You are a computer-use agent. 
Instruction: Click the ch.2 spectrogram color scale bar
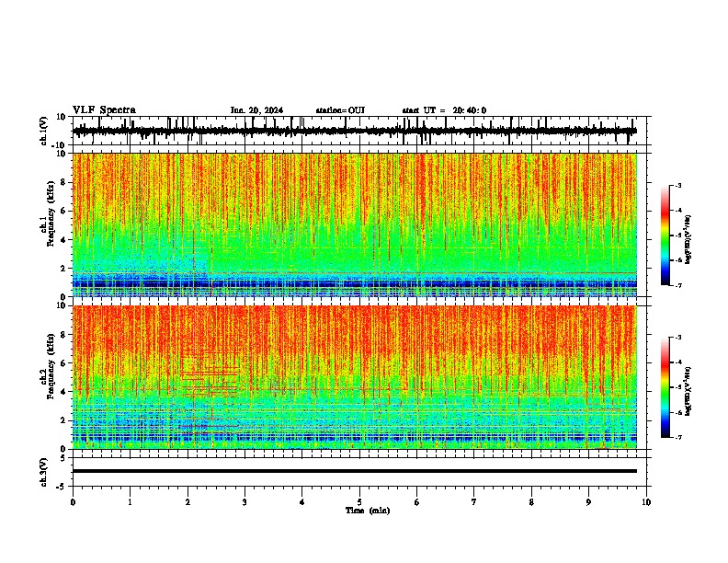tap(665, 387)
